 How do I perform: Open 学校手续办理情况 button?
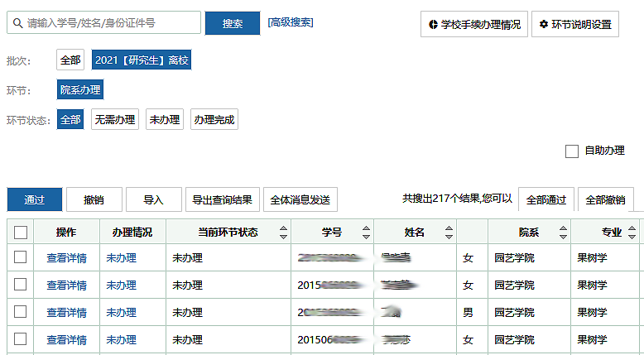click(474, 24)
